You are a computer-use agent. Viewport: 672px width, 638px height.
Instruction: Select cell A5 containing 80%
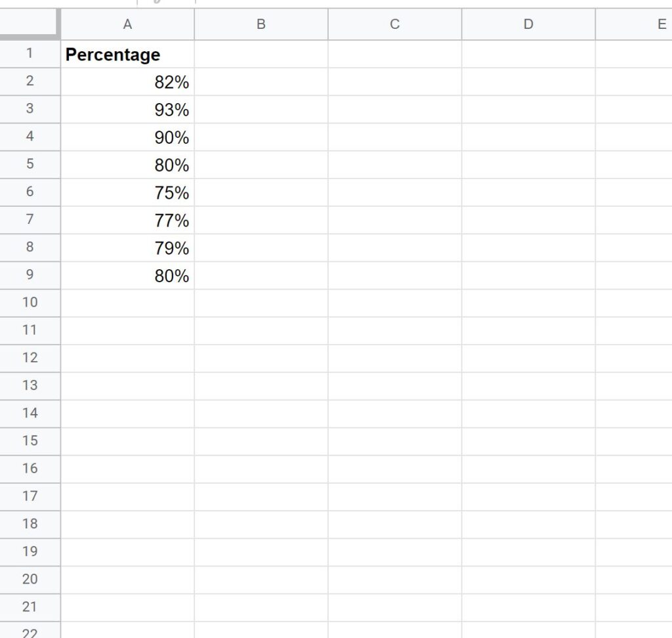point(128,165)
